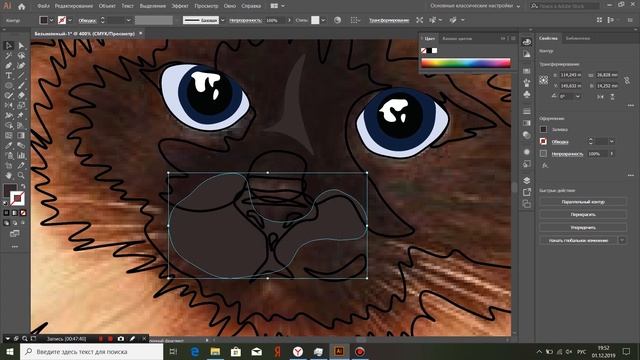Select the Column Graph tool

21,156
